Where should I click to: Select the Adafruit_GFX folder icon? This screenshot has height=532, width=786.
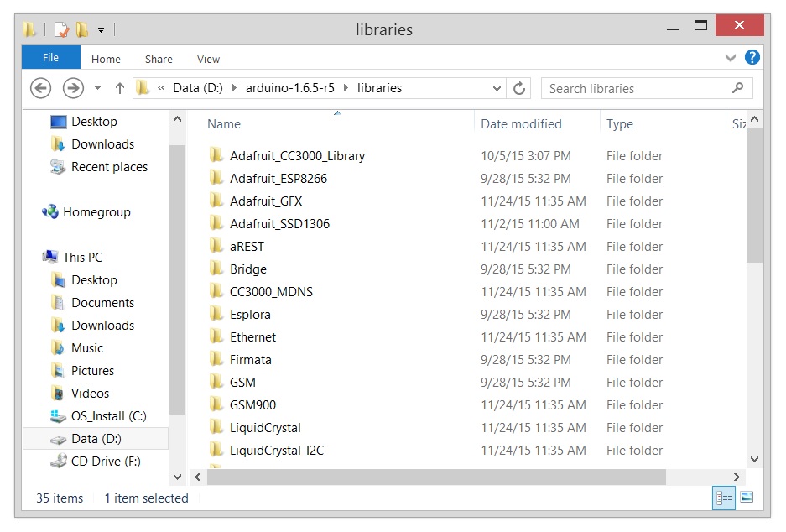216,200
